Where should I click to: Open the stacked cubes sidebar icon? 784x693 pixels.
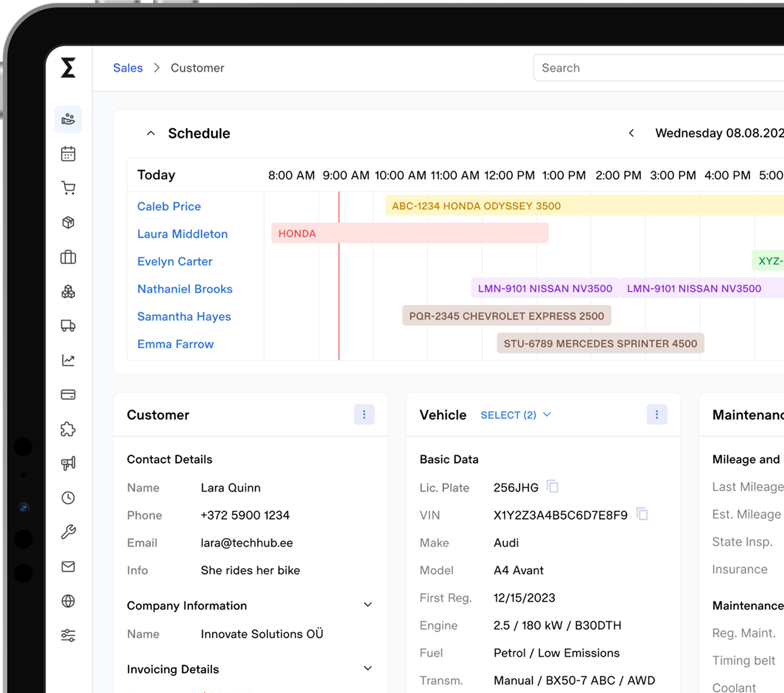click(68, 291)
